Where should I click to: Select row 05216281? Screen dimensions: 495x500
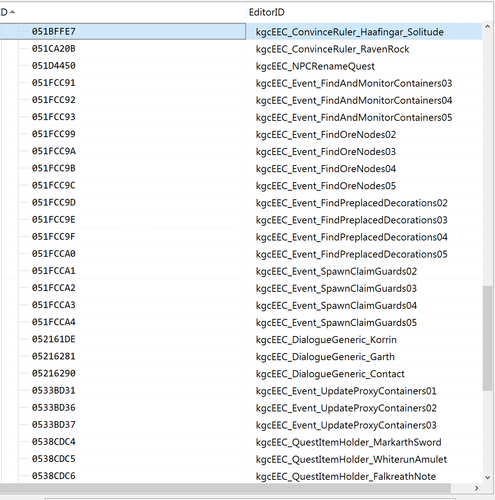pyautogui.click(x=54, y=356)
